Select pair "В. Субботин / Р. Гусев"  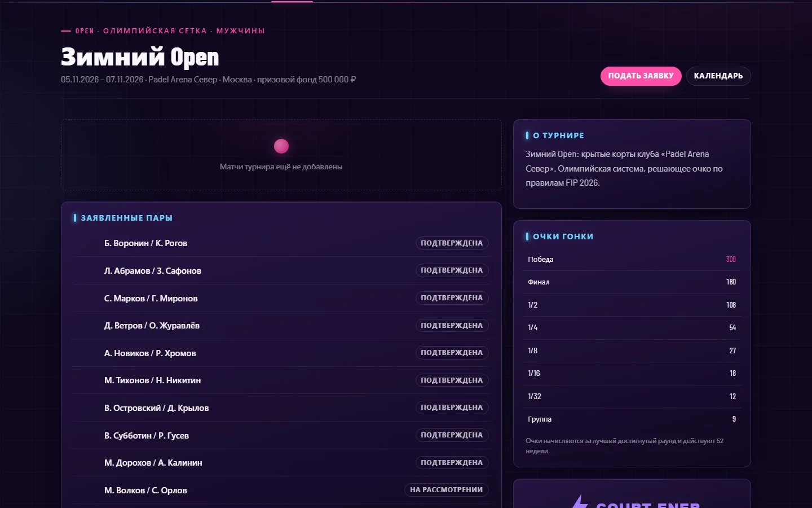[x=147, y=436]
